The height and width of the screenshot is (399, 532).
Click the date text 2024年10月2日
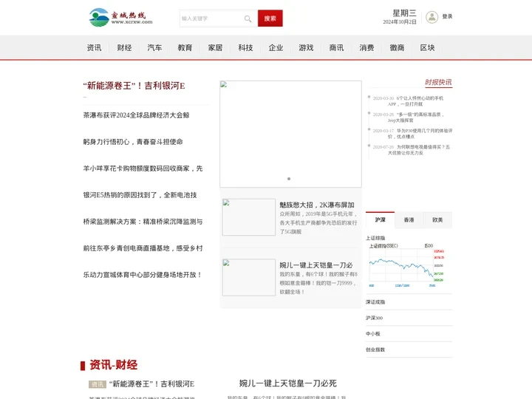(400, 21)
